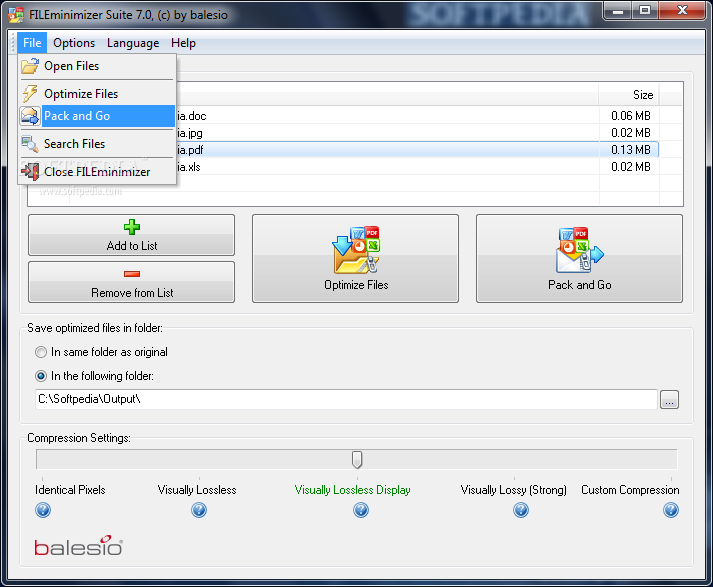Click the Remove from List button

click(131, 282)
